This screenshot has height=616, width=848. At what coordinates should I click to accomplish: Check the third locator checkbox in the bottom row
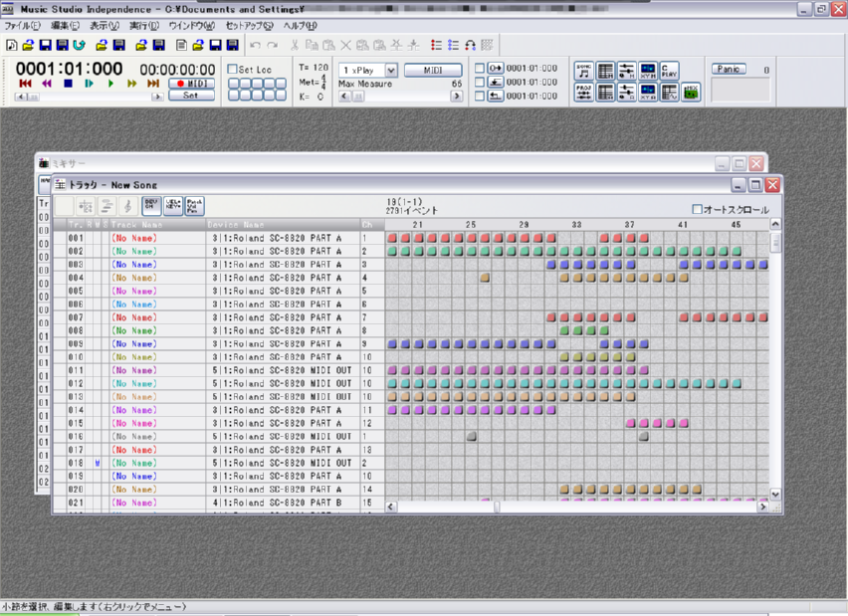[479, 96]
